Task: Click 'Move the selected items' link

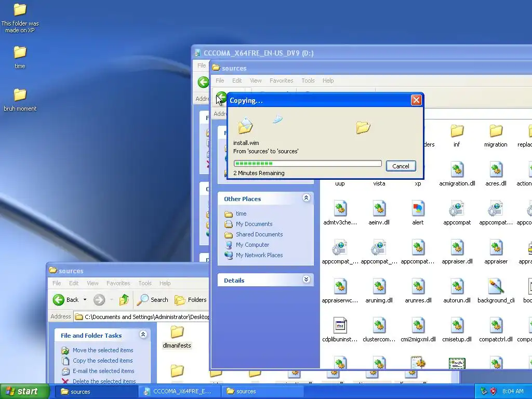Action: click(103, 350)
